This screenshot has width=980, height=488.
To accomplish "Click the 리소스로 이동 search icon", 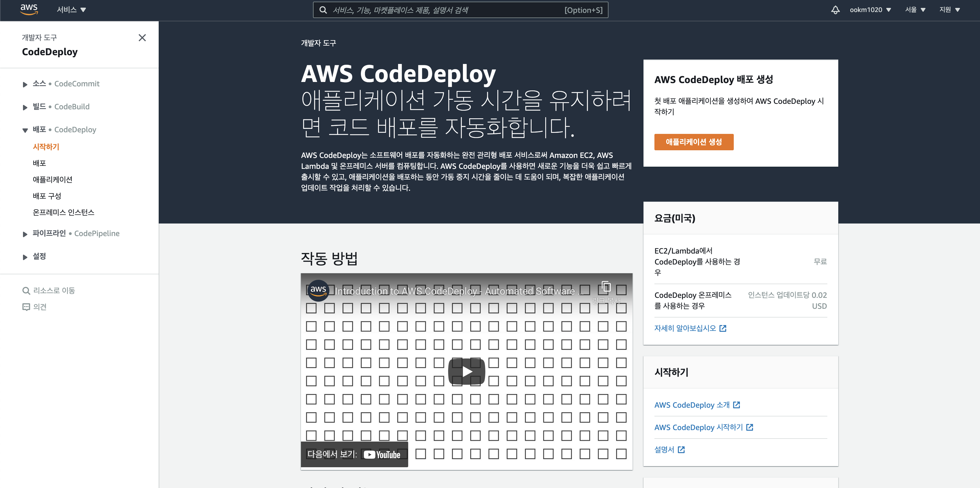I will point(26,291).
